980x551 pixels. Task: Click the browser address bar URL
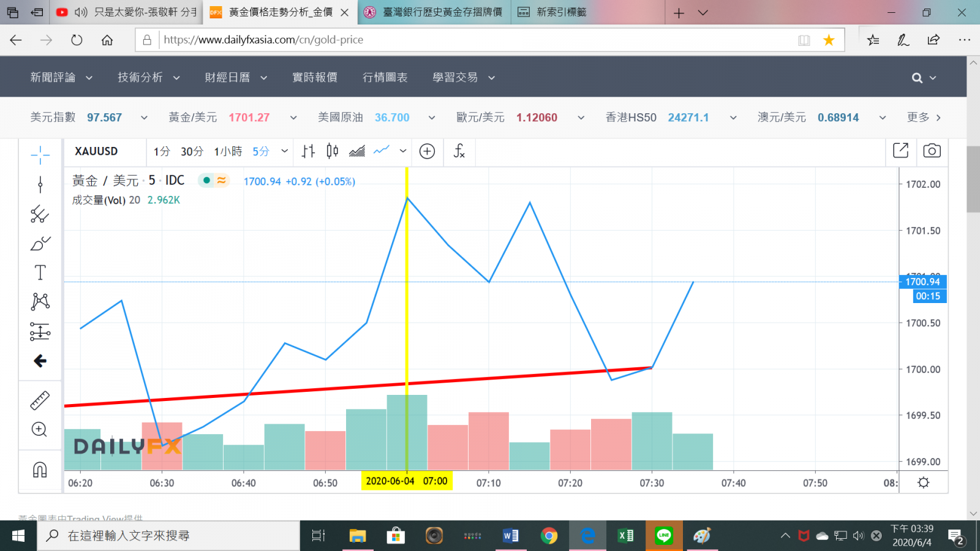point(263,40)
